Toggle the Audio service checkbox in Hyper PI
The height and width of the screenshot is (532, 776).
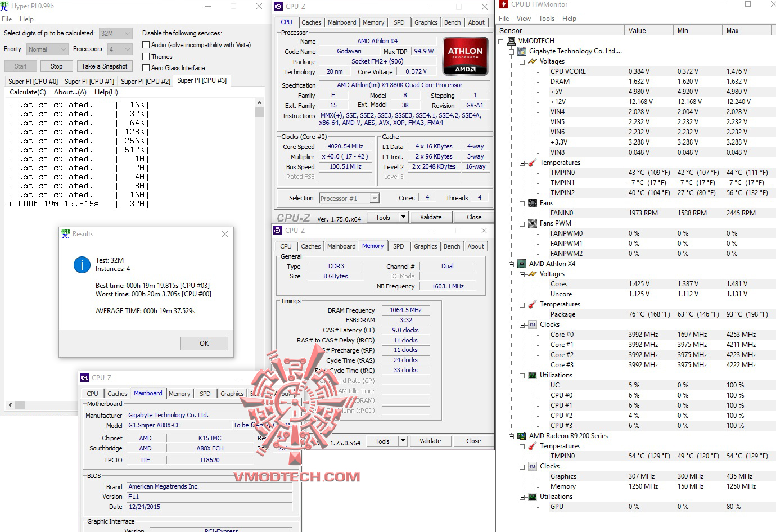(146, 45)
